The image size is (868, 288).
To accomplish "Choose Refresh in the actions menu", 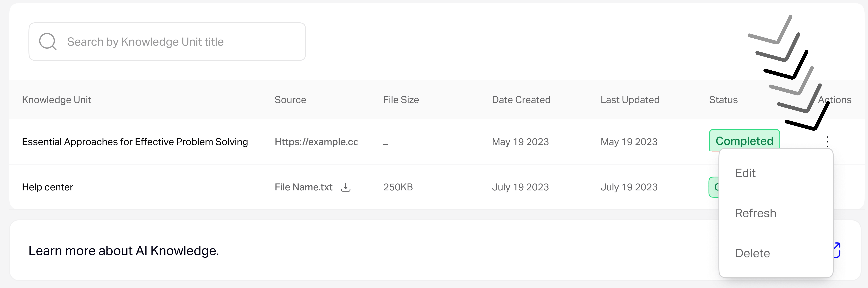I will point(755,213).
